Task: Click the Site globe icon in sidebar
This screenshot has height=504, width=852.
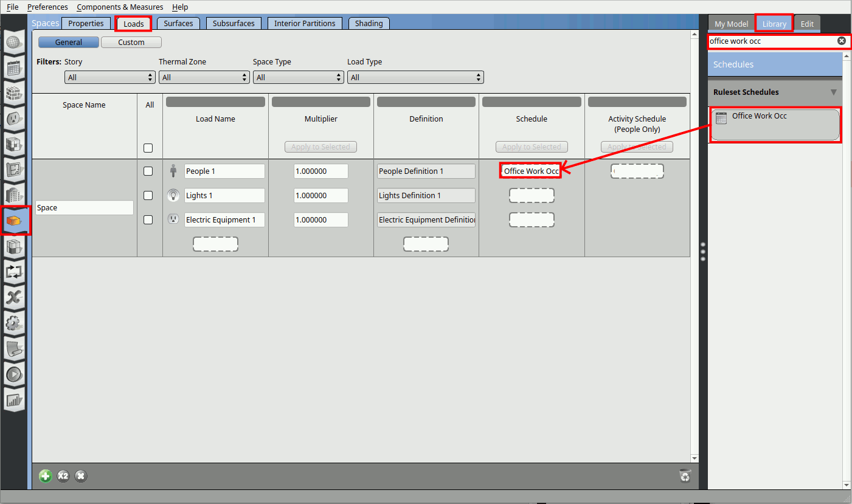Action: 14,43
